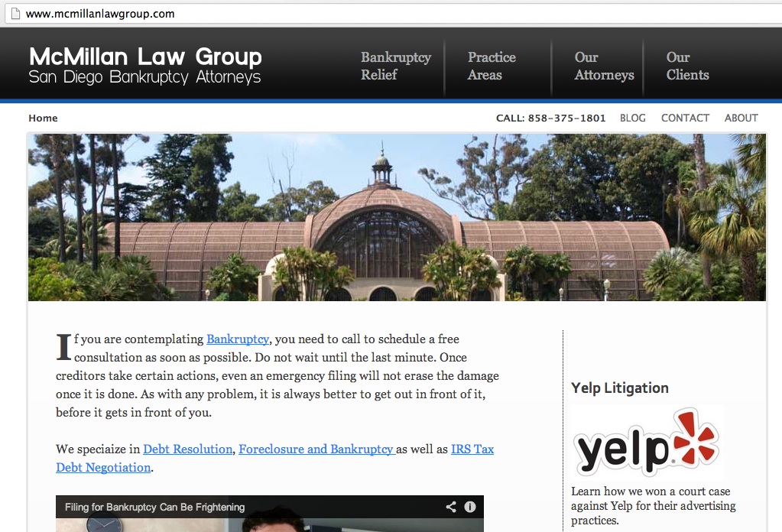Go to Our Attorneys page
The width and height of the screenshot is (782, 532).
[604, 66]
